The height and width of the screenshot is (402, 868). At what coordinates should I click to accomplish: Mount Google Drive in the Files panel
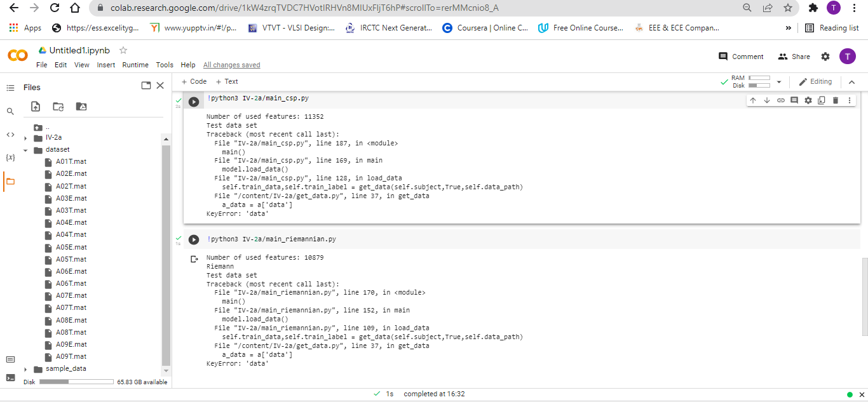(x=80, y=106)
